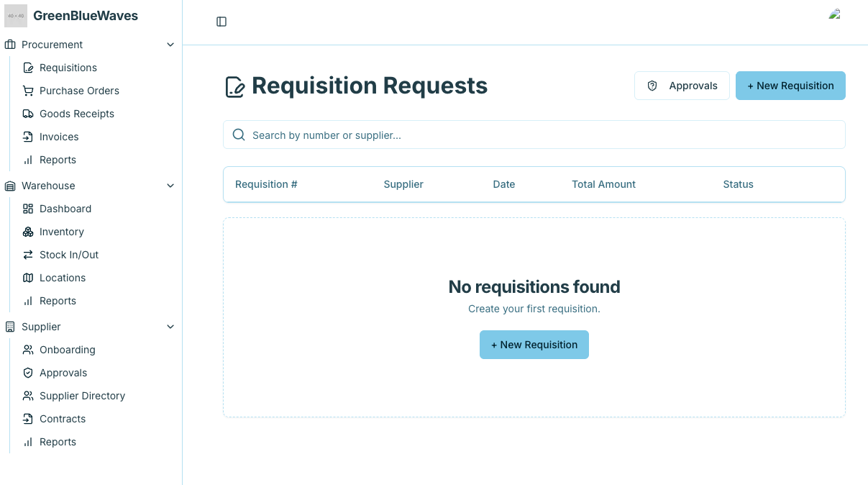Open the user avatar in top bar
Image resolution: width=868 pixels, height=485 pixels.
(x=835, y=14)
